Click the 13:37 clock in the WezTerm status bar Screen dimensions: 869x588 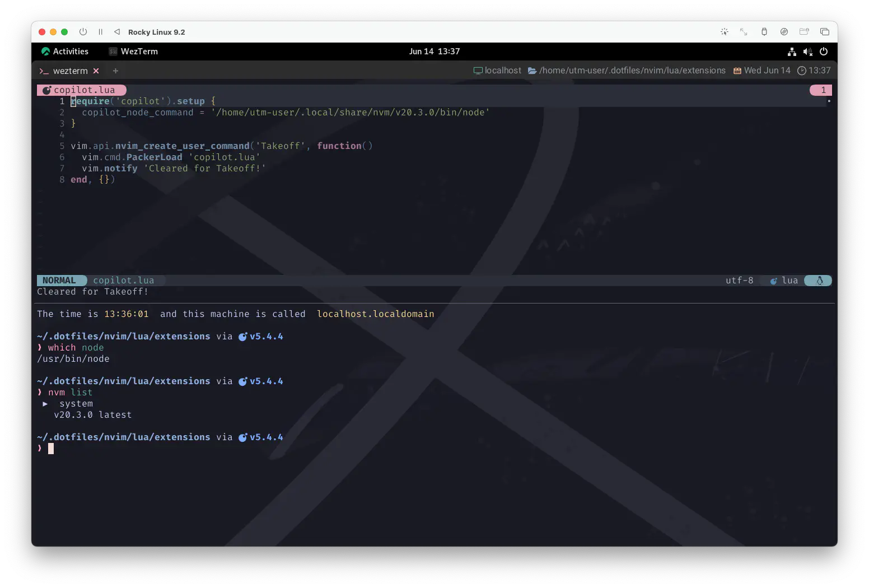814,71
